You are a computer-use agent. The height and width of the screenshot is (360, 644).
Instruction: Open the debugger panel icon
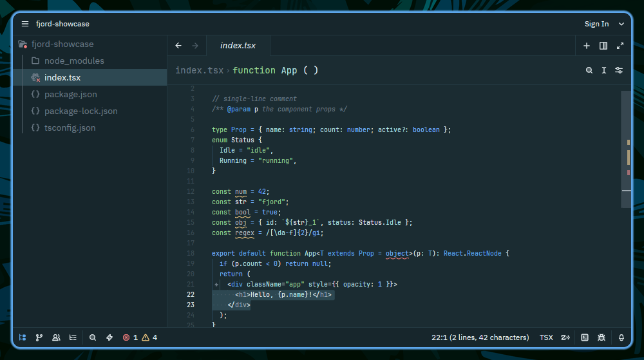coord(601,337)
